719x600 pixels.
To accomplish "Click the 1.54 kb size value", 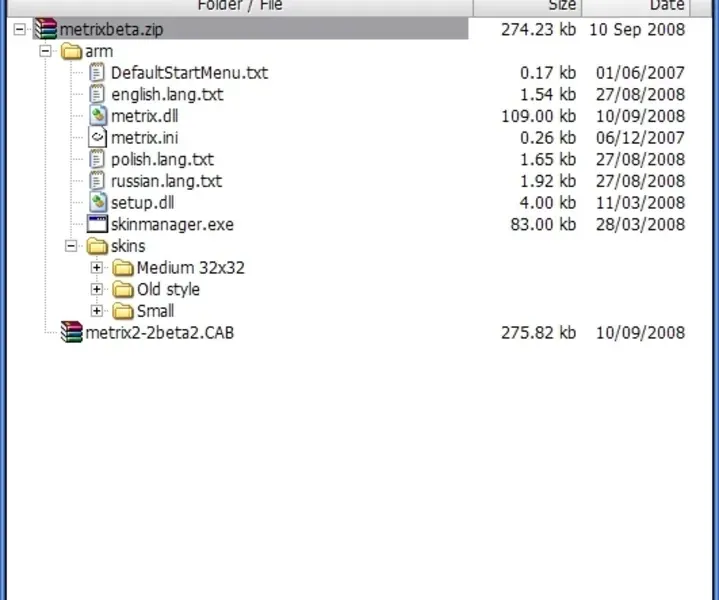I will 548,94.
